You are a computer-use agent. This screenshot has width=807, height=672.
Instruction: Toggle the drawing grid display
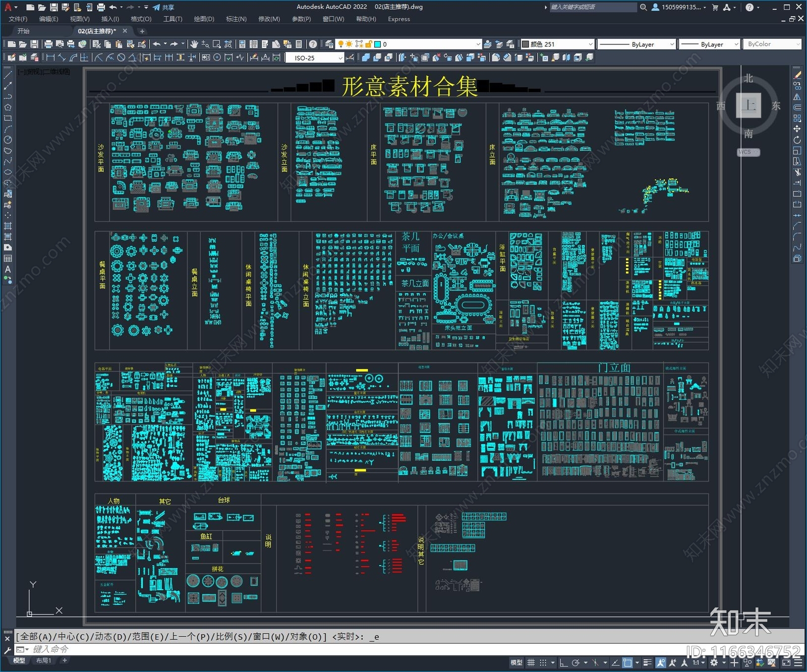pos(531,662)
